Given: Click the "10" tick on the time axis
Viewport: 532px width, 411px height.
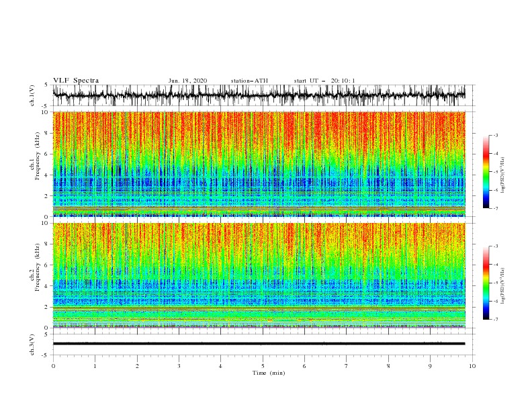Looking at the screenshot, I should [472, 366].
